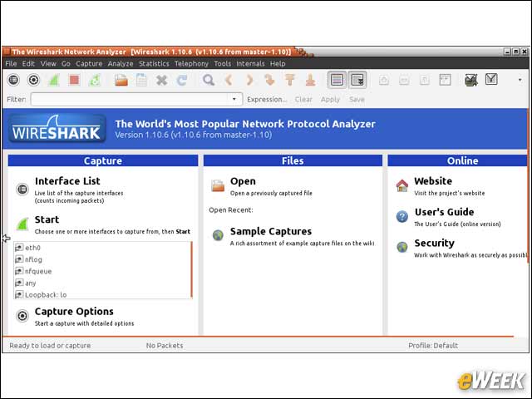Open the Tools menu
The width and height of the screenshot is (532, 399).
[222, 63]
